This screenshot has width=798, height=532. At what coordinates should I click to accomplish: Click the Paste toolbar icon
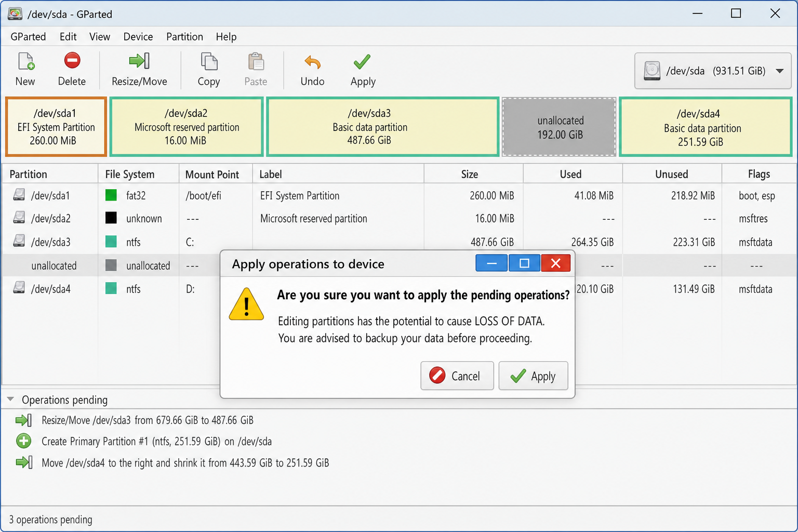coord(256,61)
